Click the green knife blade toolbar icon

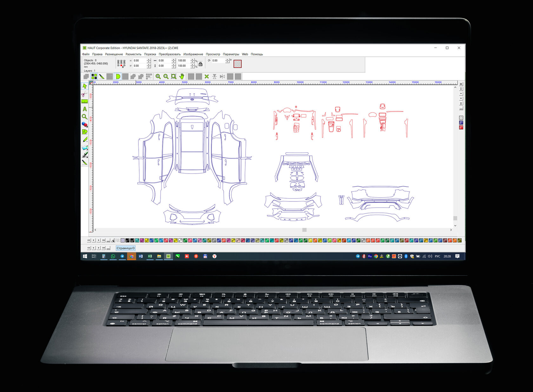[x=102, y=76]
